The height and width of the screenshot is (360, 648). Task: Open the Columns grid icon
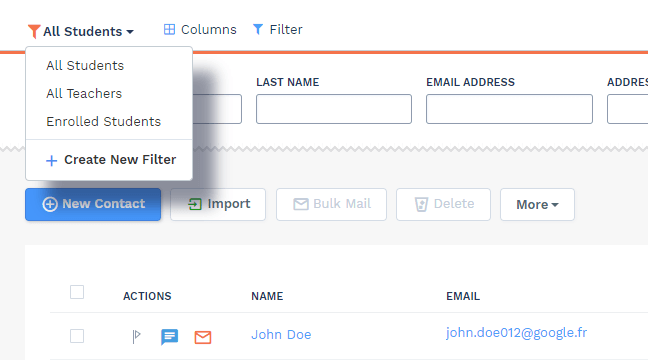169,29
